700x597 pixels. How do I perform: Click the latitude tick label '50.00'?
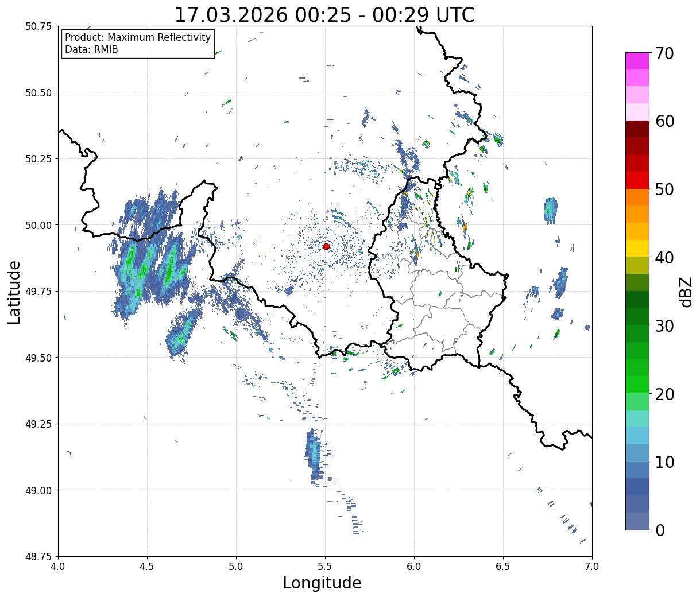pos(38,225)
